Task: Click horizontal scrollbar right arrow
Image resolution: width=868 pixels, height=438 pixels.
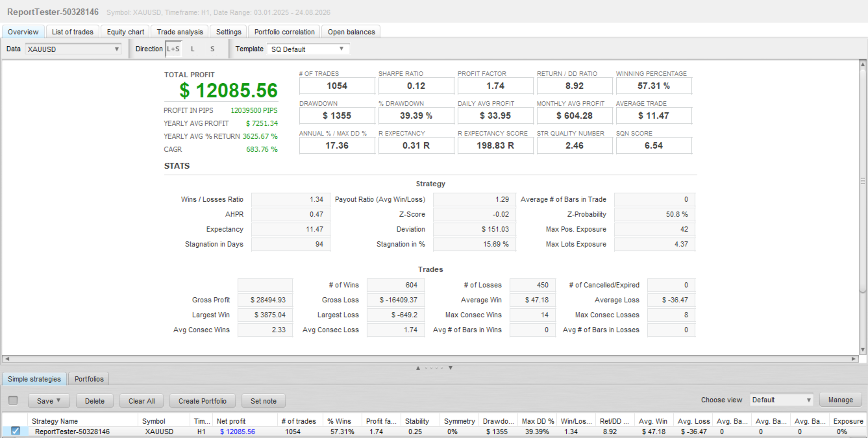Action: 854,358
